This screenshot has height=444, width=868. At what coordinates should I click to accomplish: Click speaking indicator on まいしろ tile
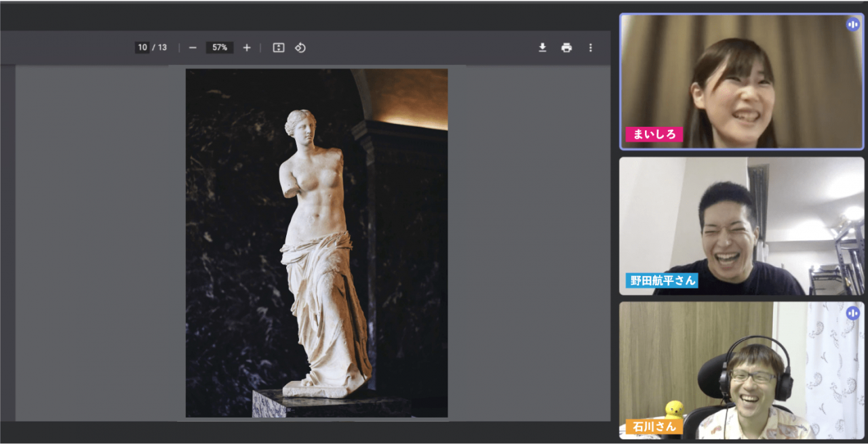852,24
